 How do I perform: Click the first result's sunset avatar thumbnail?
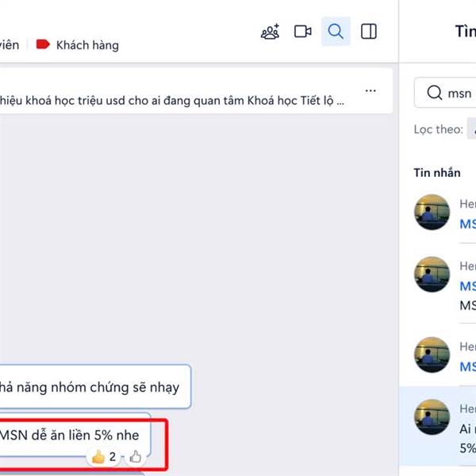432,212
